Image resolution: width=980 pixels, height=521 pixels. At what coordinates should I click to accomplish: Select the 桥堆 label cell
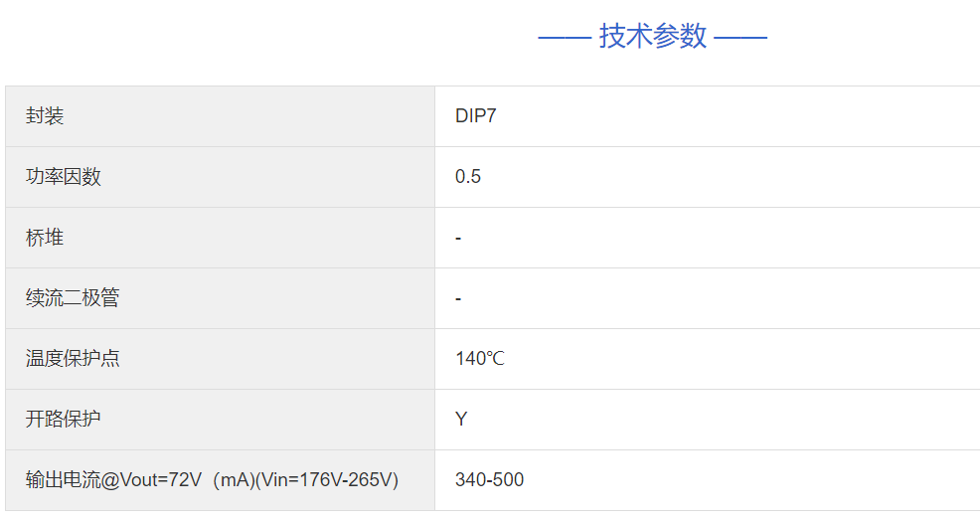point(45,238)
